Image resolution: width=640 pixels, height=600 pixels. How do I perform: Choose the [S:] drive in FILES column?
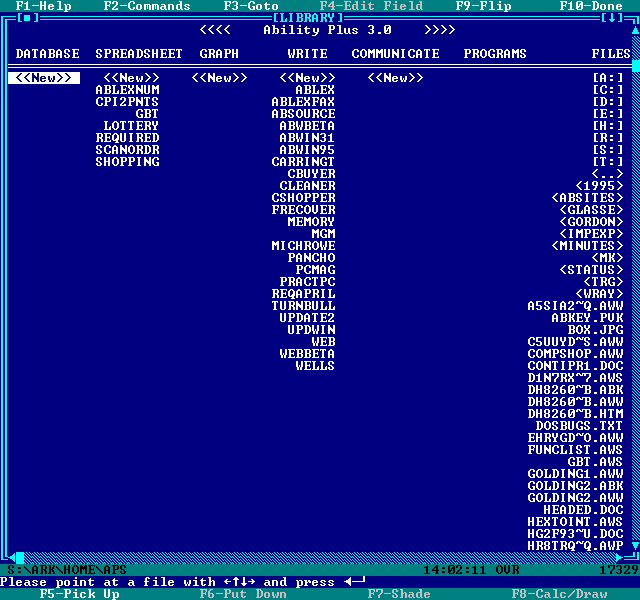(607, 150)
